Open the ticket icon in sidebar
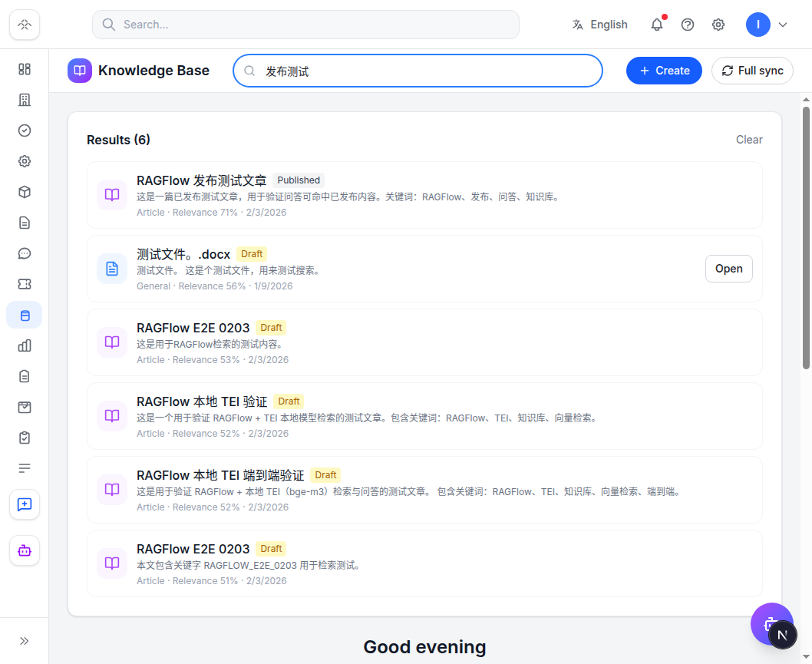 coord(25,284)
